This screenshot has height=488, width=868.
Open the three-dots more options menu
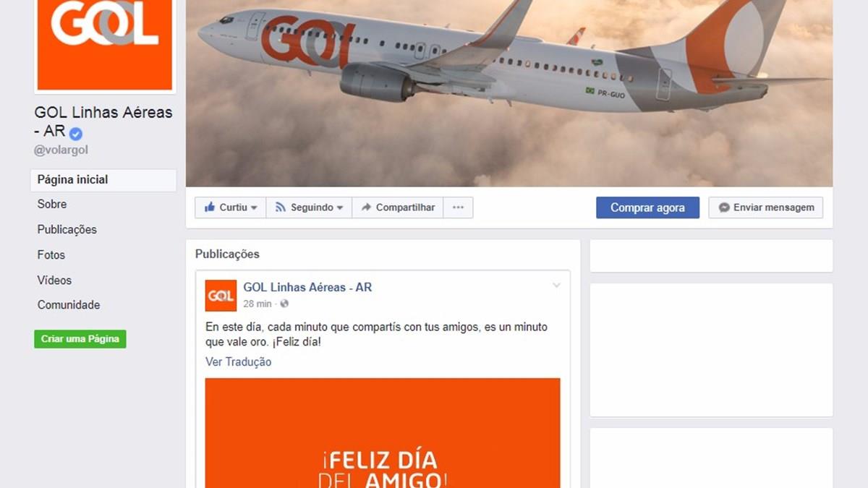tap(458, 207)
